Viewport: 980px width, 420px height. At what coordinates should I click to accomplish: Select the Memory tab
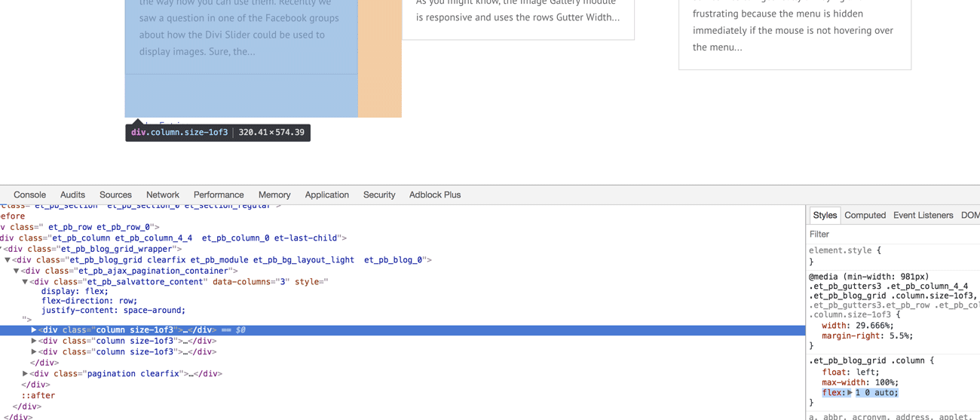click(x=274, y=195)
